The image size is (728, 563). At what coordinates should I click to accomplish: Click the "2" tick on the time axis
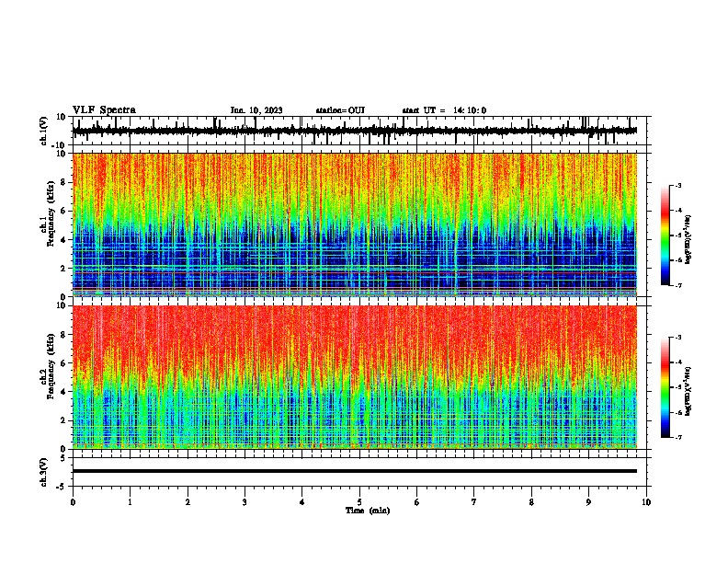188,502
